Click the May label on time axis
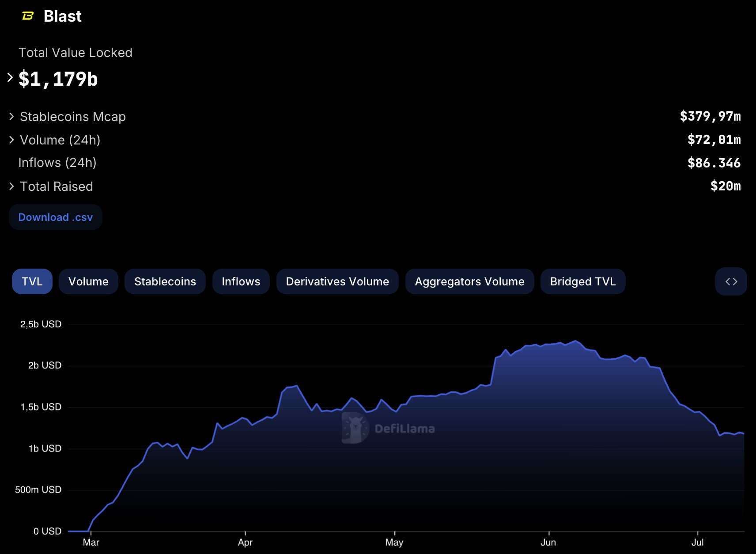This screenshot has width=756, height=554. coord(394,543)
